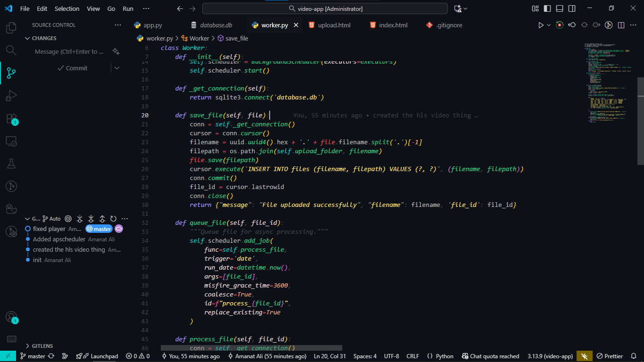644x362 pixels.
Task: Open the Commit button dropdown arrow
Action: [x=117, y=68]
